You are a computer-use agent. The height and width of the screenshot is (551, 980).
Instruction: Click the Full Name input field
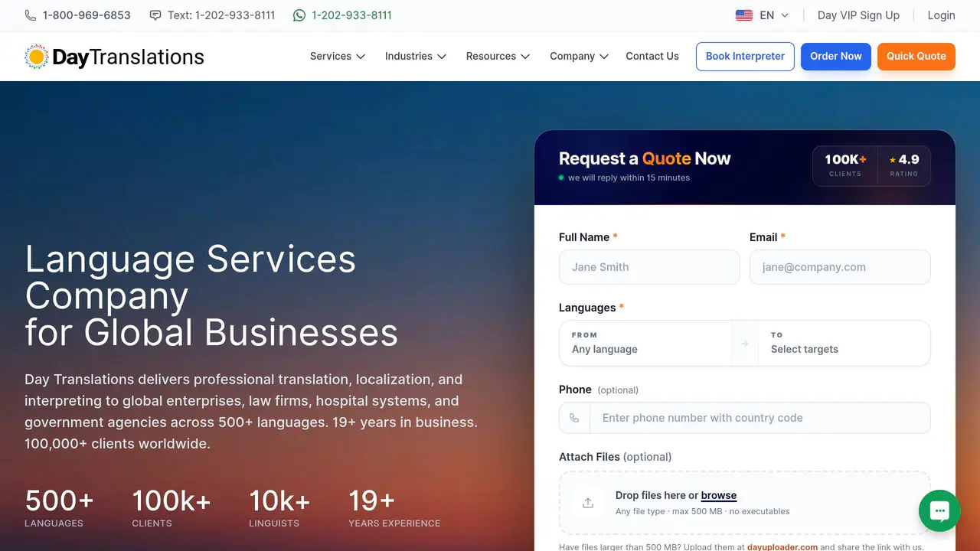(649, 267)
